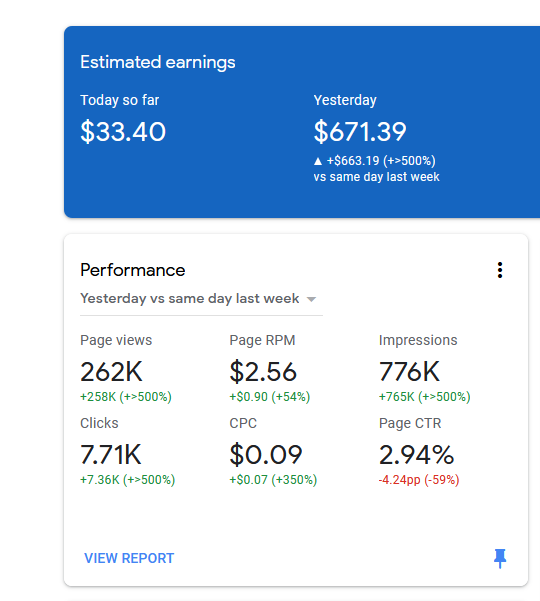Select the Today so far amount $33.40

123,131
